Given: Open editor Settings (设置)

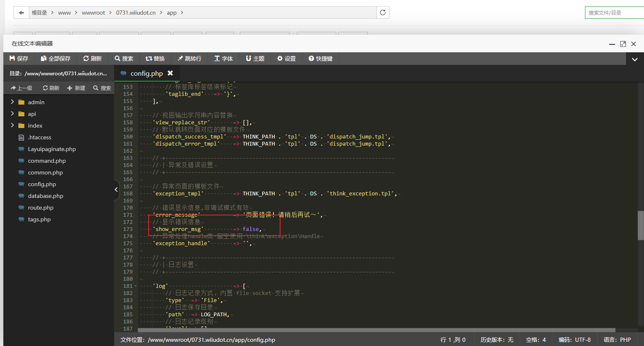Looking at the screenshot, I should 286,59.
